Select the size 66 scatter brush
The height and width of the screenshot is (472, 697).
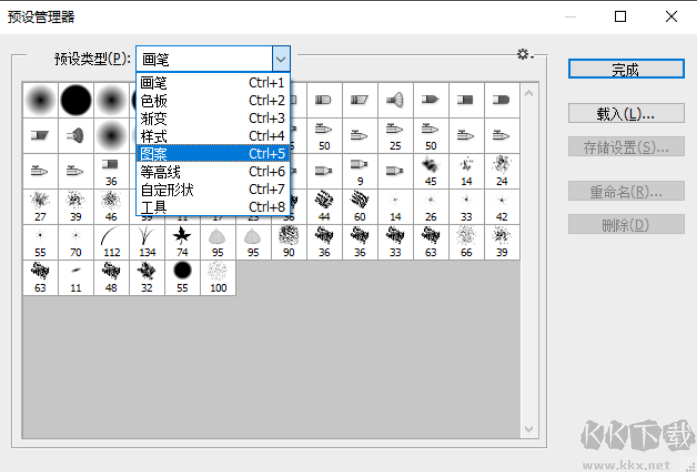tap(466, 240)
